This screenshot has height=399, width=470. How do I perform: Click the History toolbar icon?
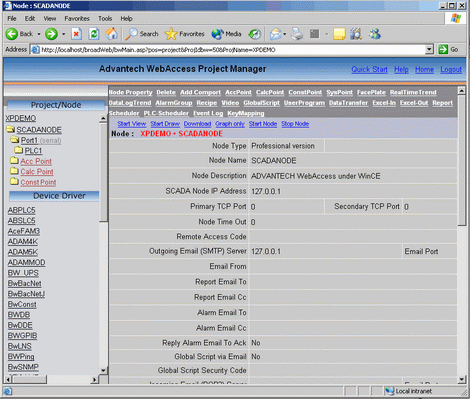(x=255, y=34)
